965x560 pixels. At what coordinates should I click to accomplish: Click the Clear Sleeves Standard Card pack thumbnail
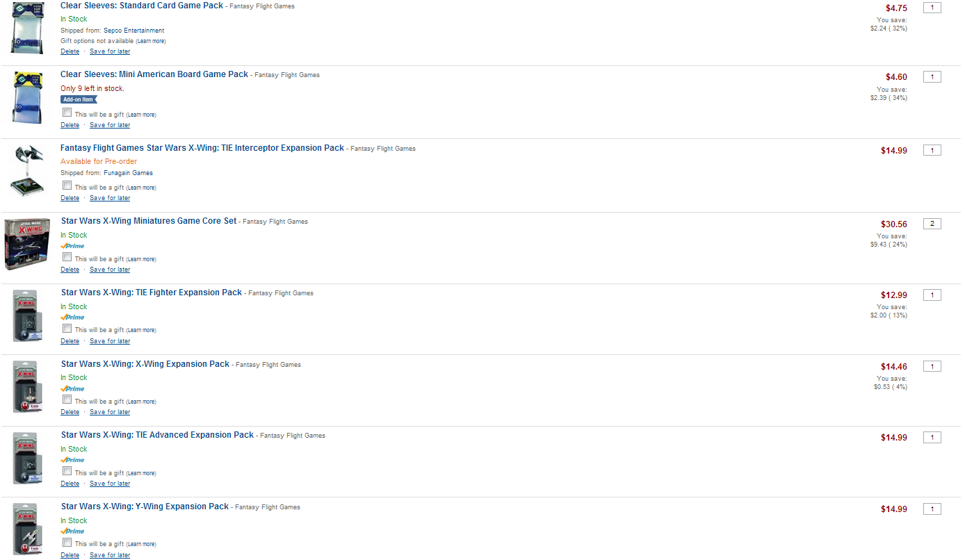click(28, 27)
